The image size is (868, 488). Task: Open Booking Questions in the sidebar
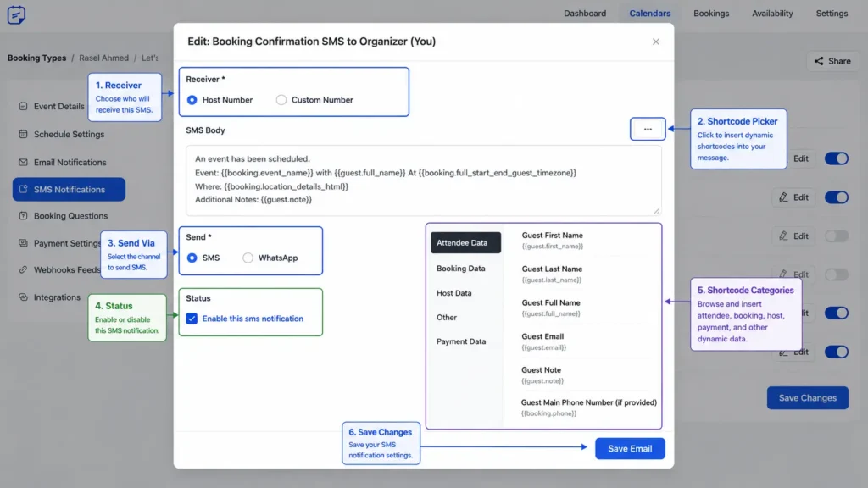69,216
